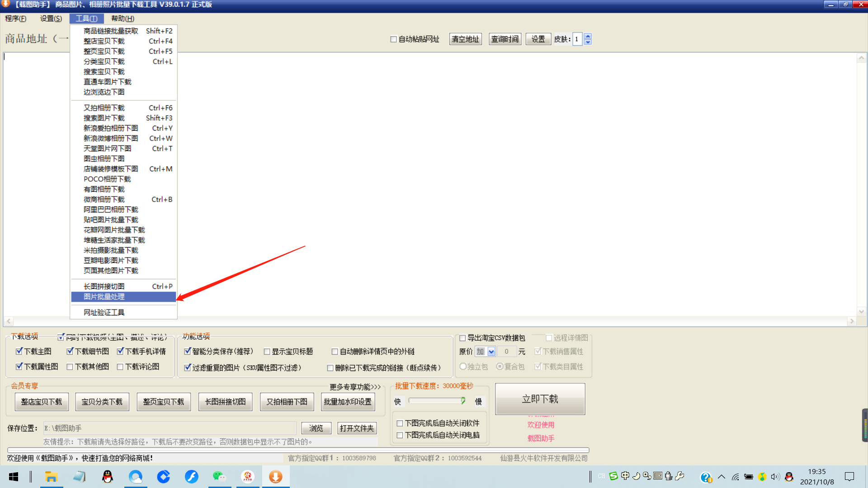Viewport: 868px width, 488px height.
Task: Enable 下载其他图 checkbox
Action: pyautogui.click(x=70, y=366)
